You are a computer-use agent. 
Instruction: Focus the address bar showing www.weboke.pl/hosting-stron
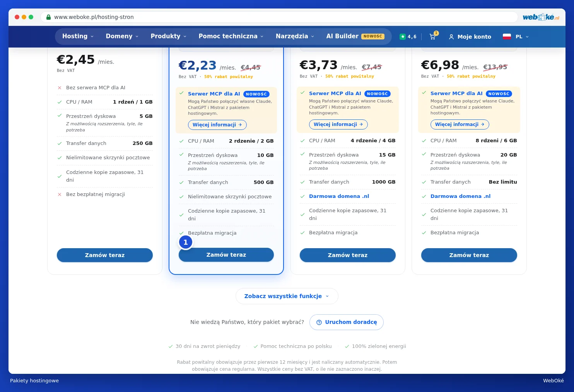click(x=279, y=17)
